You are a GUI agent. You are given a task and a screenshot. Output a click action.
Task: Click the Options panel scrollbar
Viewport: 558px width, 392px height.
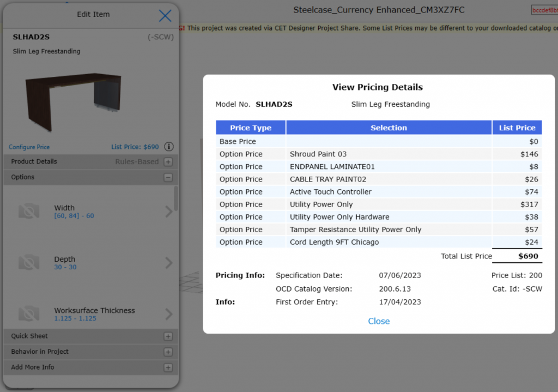(176, 198)
